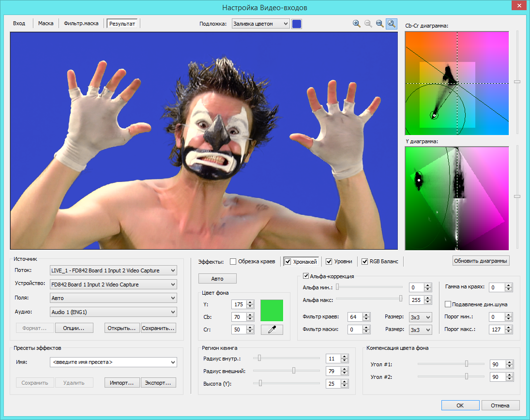Toggle the RGB Баланс checkbox
530x420 pixels.
pyautogui.click(x=365, y=261)
